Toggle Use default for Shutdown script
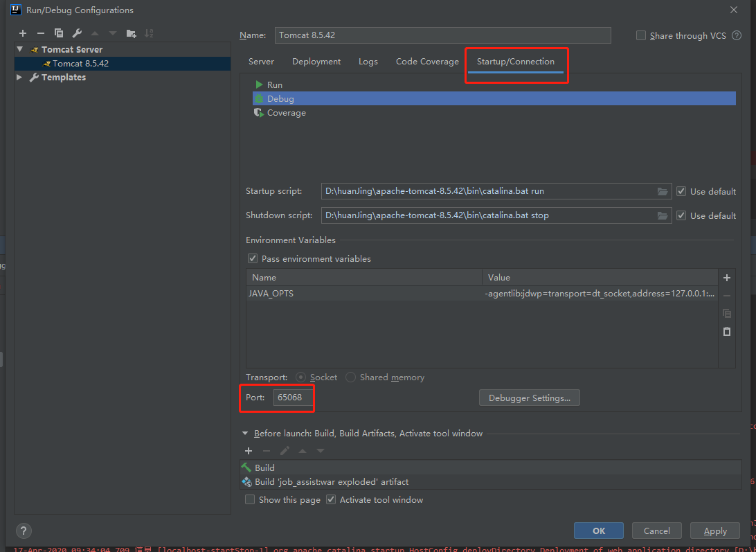The image size is (756, 552). click(681, 215)
